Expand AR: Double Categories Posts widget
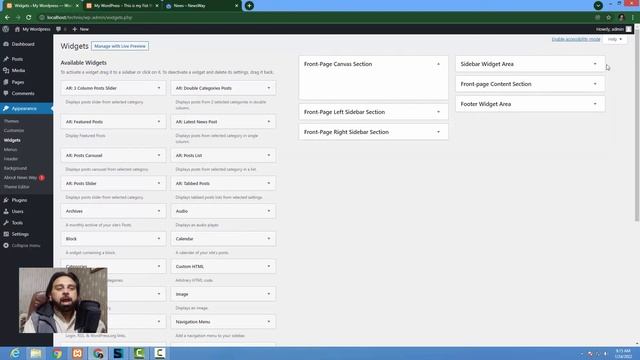640x360 pixels. [x=269, y=88]
